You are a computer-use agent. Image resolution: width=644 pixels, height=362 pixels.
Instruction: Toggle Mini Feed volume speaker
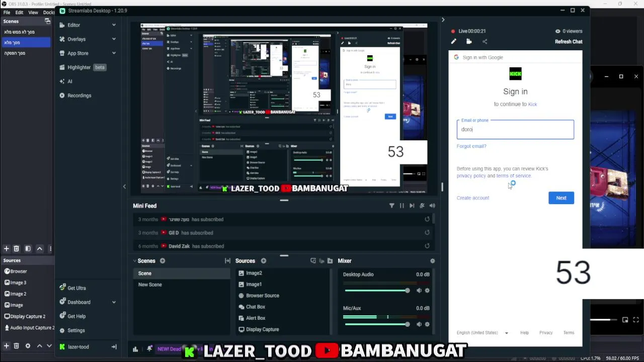coord(432,206)
